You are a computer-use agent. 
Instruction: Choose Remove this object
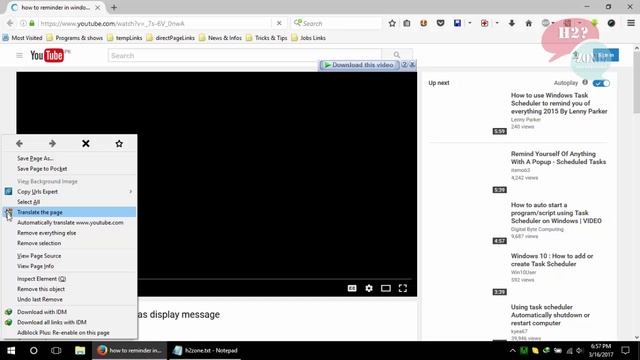coord(41,289)
